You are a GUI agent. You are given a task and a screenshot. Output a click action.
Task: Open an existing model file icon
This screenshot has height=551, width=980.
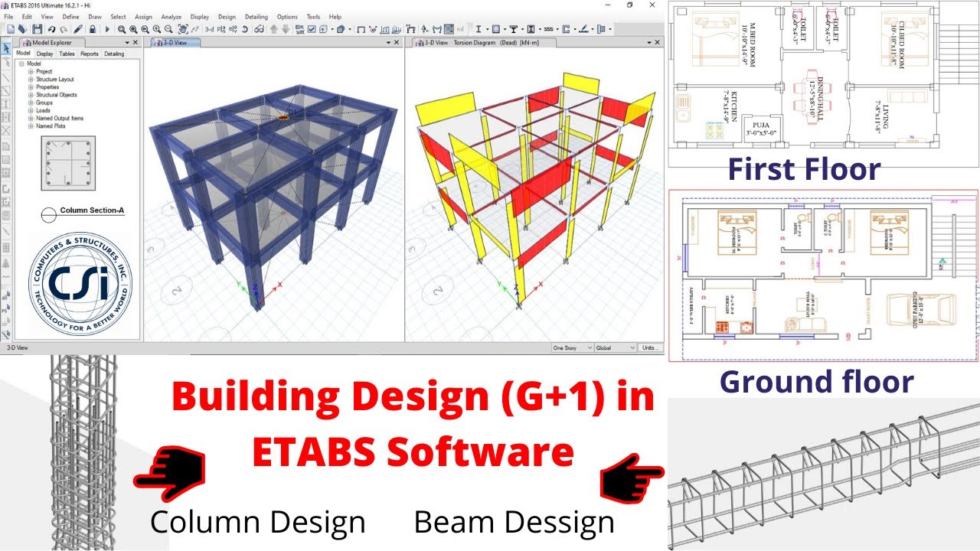pos(23,29)
